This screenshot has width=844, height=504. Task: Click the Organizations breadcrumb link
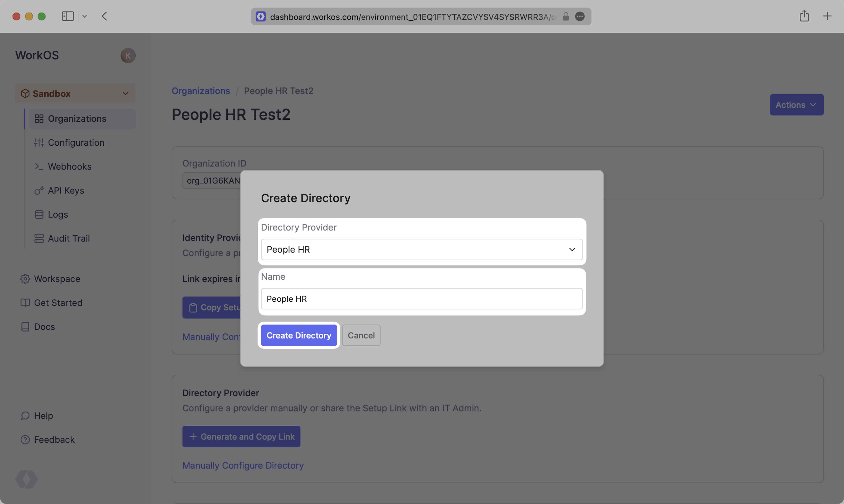click(x=200, y=91)
